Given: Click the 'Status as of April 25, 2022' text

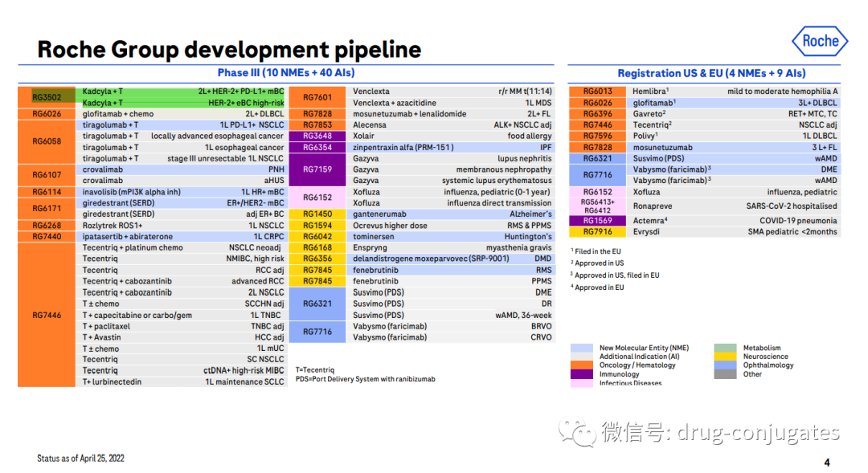Looking at the screenshot, I should click(81, 458).
